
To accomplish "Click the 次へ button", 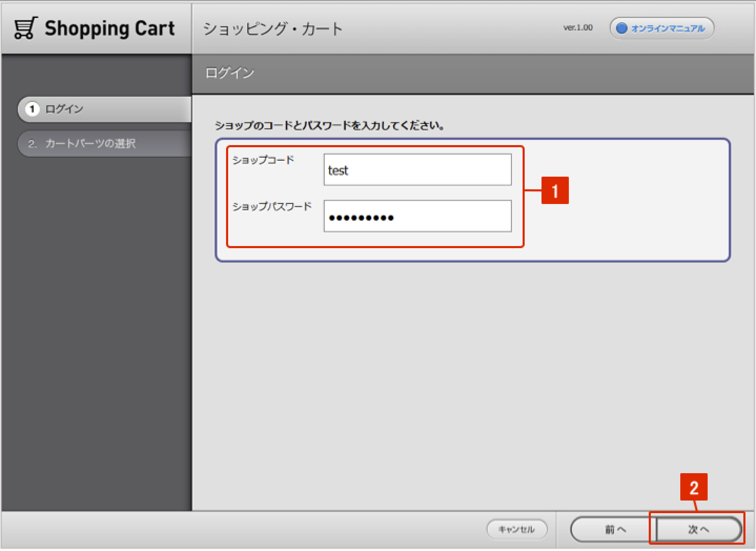I will pyautogui.click(x=699, y=529).
